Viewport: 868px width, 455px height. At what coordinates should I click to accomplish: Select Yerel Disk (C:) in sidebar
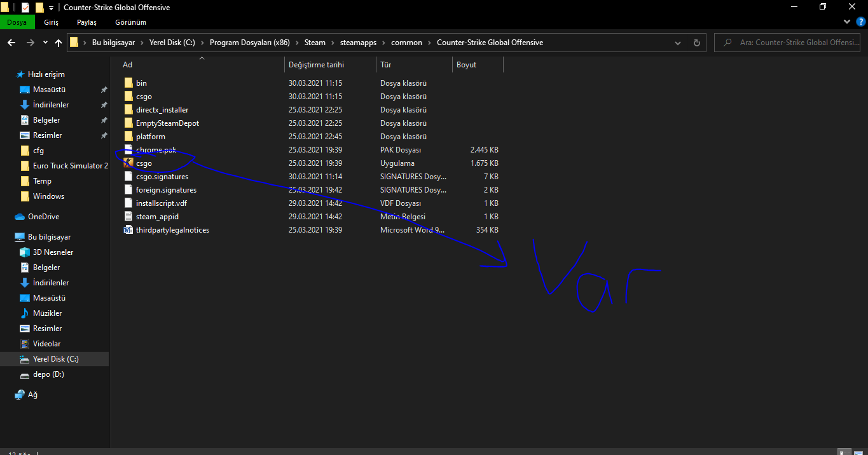tap(55, 359)
